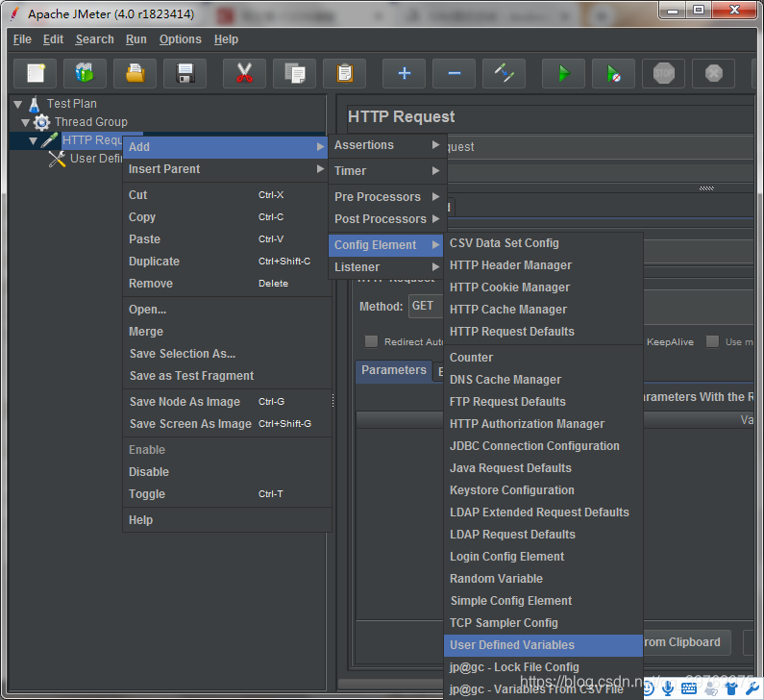This screenshot has height=700, width=764.
Task: Select HTTP Request Defaults entry
Action: pyautogui.click(x=543, y=332)
